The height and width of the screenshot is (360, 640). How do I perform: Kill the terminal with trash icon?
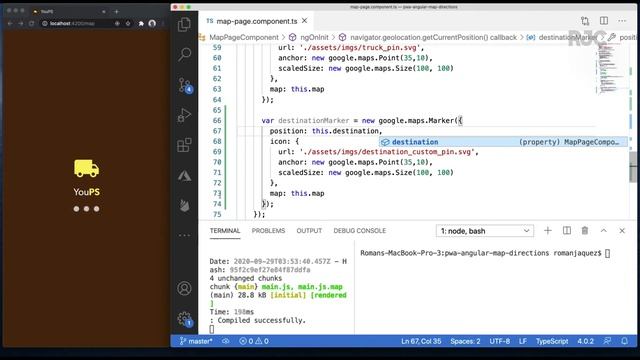(x=585, y=231)
